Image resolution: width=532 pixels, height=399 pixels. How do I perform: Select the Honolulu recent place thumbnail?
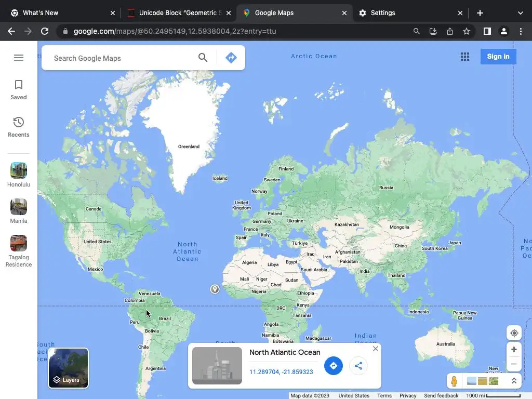(x=19, y=170)
